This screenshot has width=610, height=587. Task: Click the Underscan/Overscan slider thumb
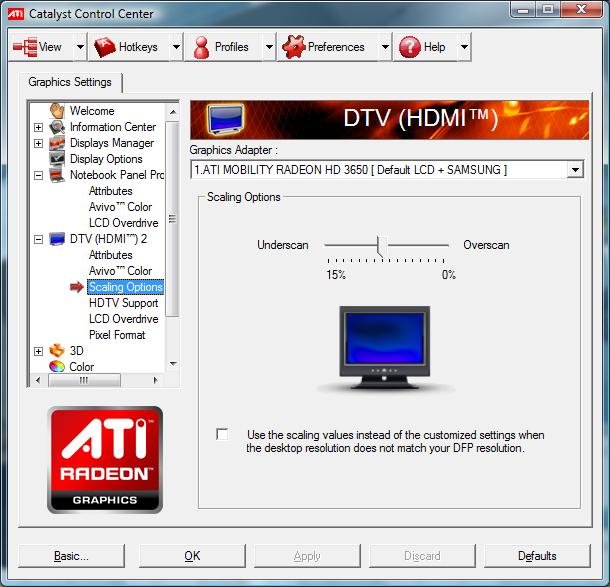point(382,246)
